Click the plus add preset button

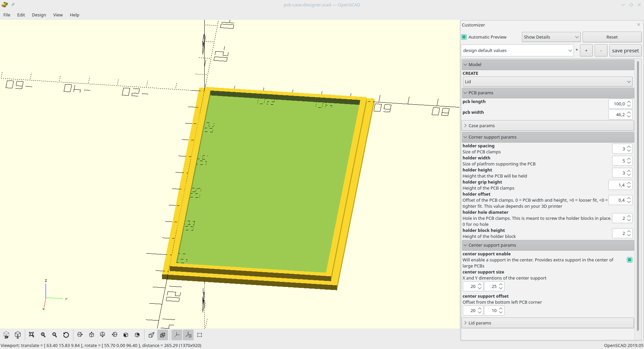[x=586, y=50]
